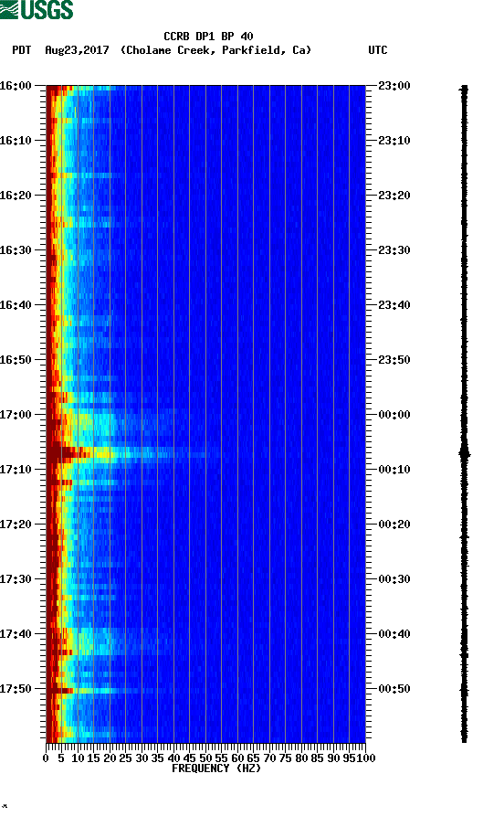Click the 20 Hz frequency tick label
Image resolution: width=504 pixels, height=816 pixels.
(x=110, y=758)
